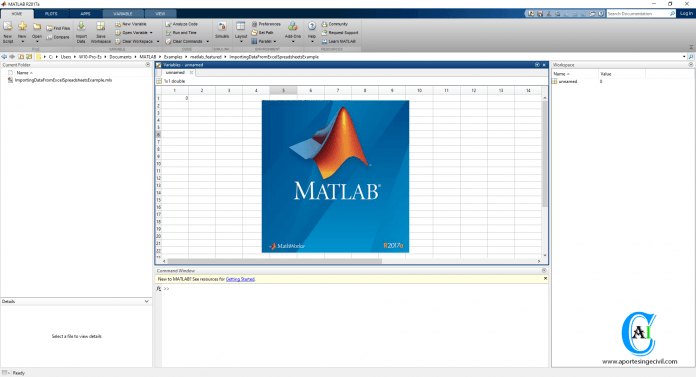
Task: Click the Variables editor horizontal scrollbar
Action: (274, 261)
